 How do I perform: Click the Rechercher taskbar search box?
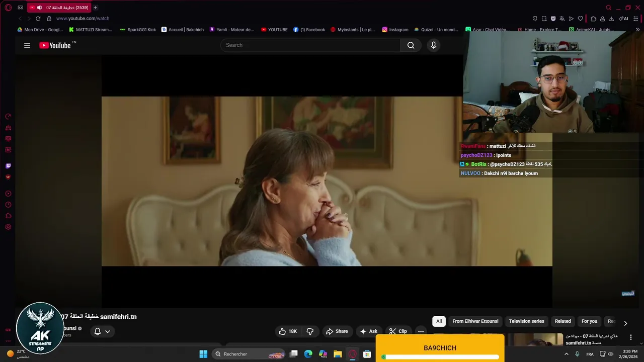(x=249, y=354)
